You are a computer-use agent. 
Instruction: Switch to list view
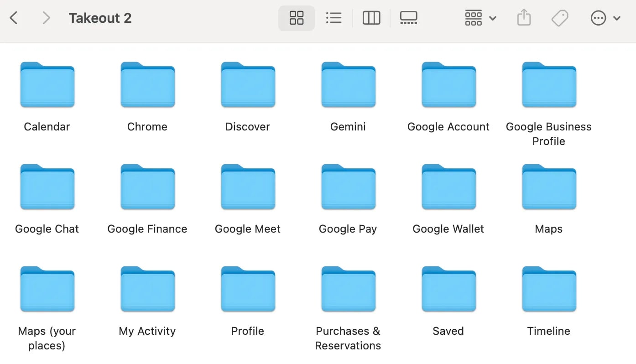334,18
